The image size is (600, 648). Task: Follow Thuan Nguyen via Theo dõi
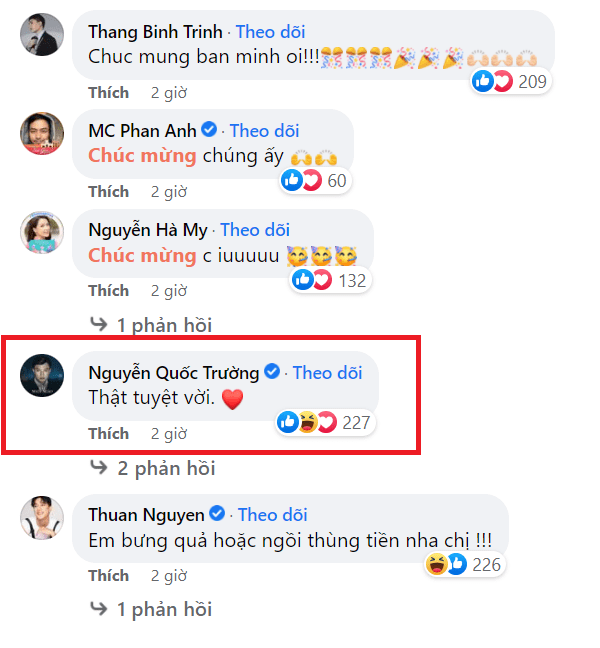(x=273, y=515)
